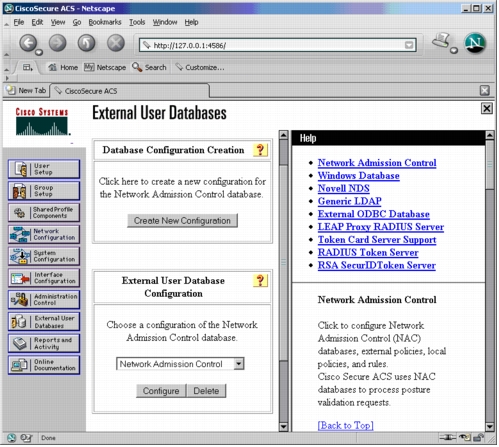The image size is (499, 447).
Task: Click the New Tab button
Action: coord(26,91)
